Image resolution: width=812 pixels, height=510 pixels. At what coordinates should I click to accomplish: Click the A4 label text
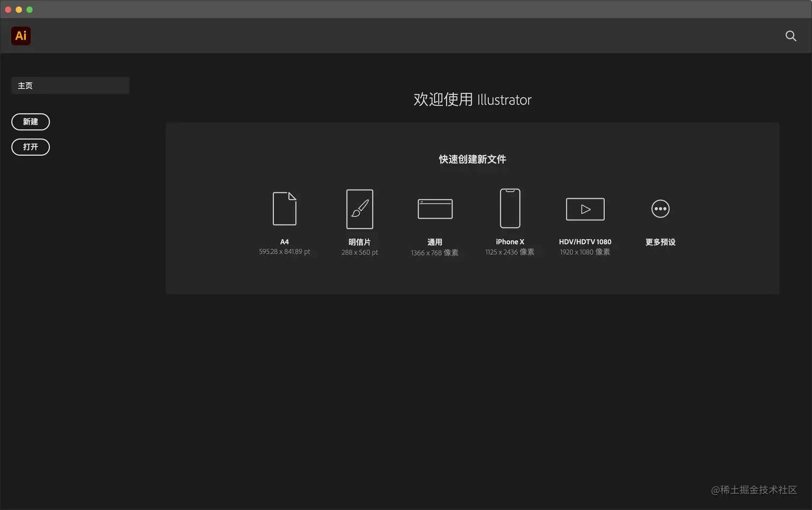[x=285, y=242]
